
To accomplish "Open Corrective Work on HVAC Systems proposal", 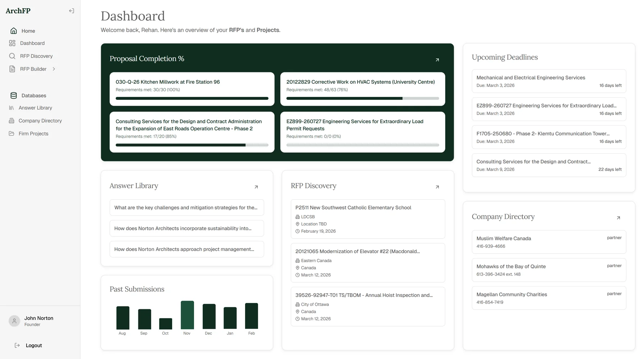I will [x=363, y=89].
